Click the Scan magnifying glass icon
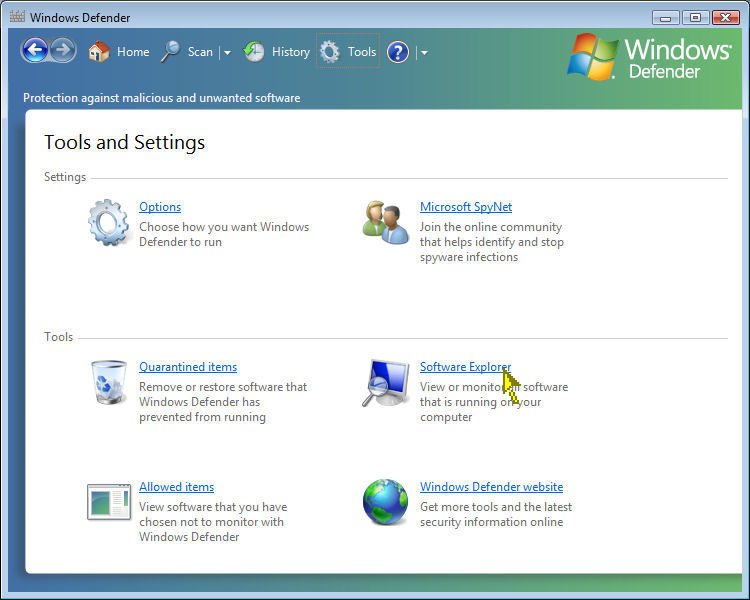 171,51
